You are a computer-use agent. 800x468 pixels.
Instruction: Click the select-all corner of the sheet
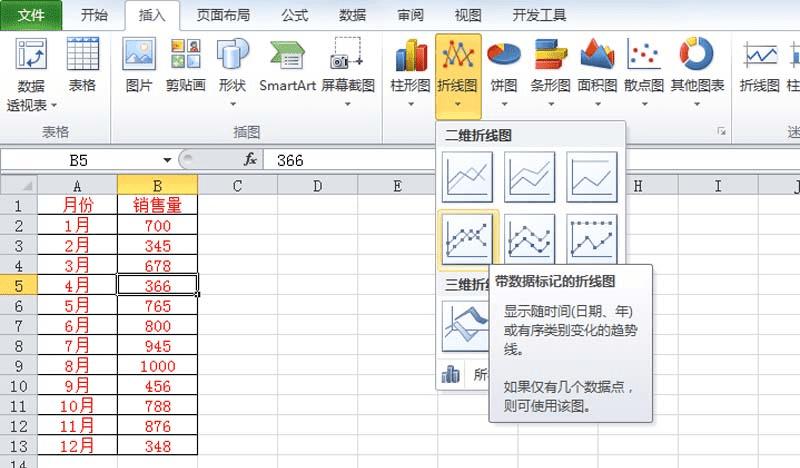[19, 185]
